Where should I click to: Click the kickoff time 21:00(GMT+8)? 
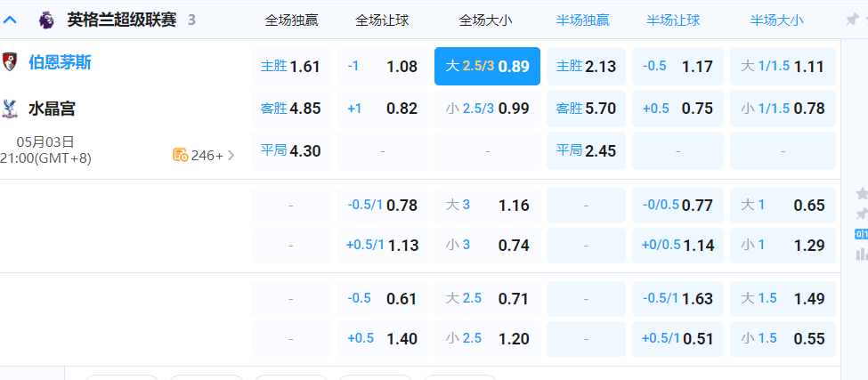(45, 158)
